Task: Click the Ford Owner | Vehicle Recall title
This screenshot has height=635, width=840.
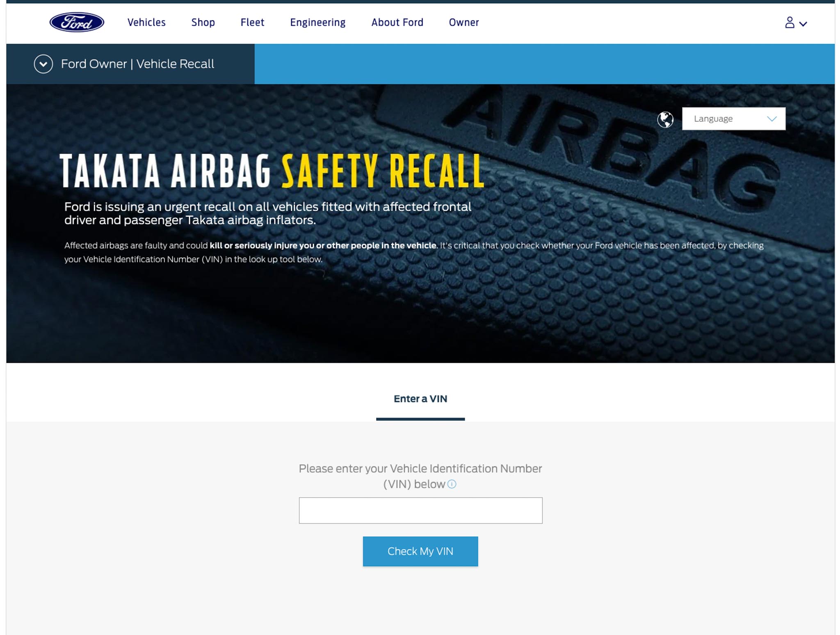Action: (137, 64)
